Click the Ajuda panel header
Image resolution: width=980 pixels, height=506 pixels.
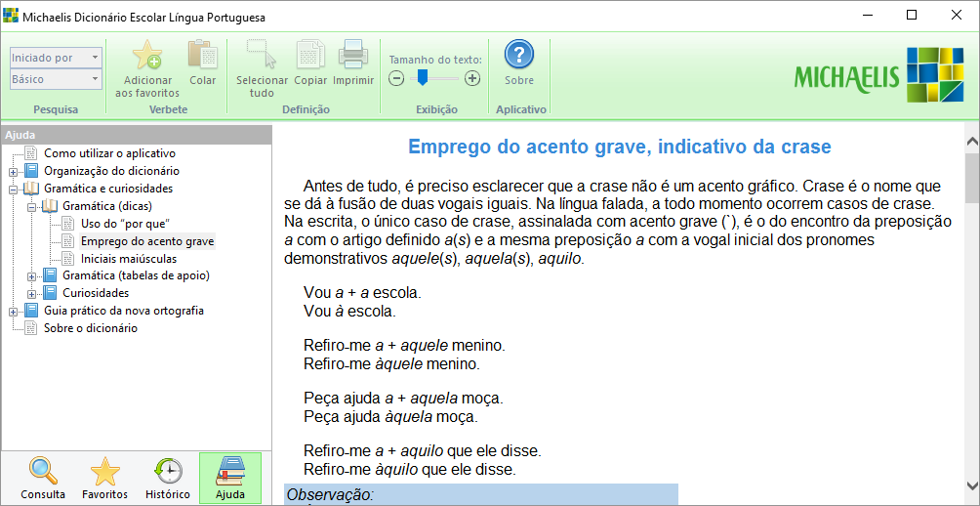pos(137,135)
